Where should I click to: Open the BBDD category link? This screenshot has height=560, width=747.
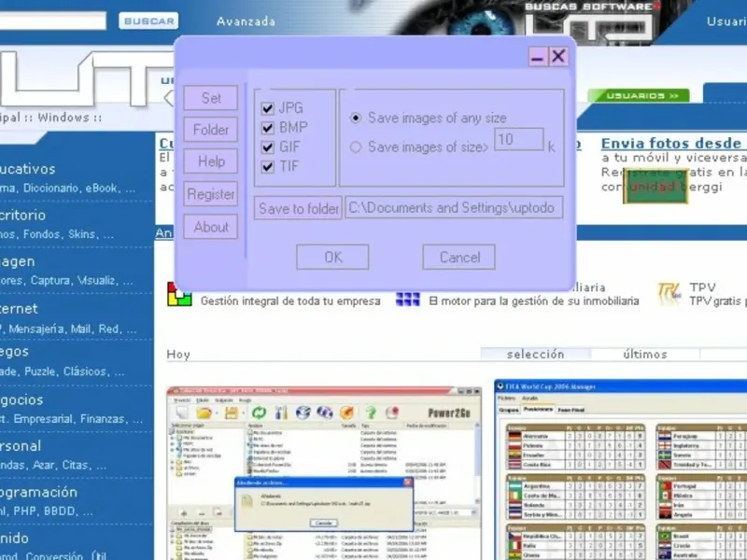59,511
